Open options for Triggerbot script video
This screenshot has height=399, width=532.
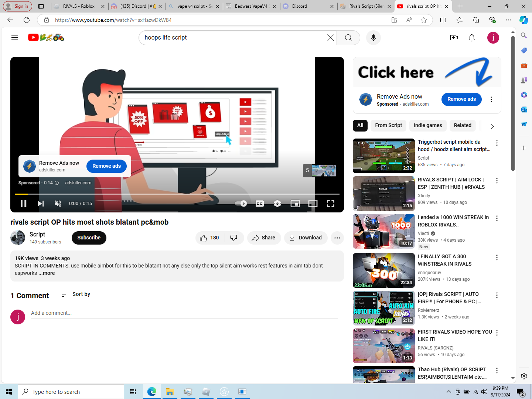tap(497, 143)
